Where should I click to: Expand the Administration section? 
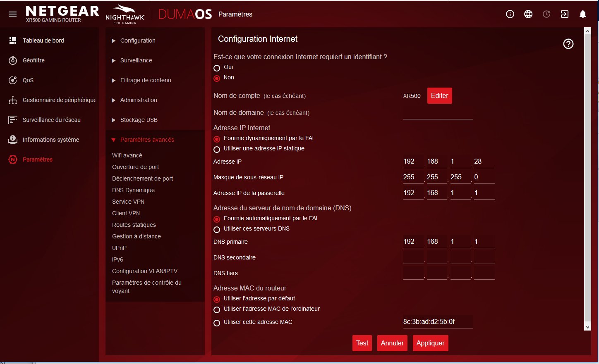(139, 100)
